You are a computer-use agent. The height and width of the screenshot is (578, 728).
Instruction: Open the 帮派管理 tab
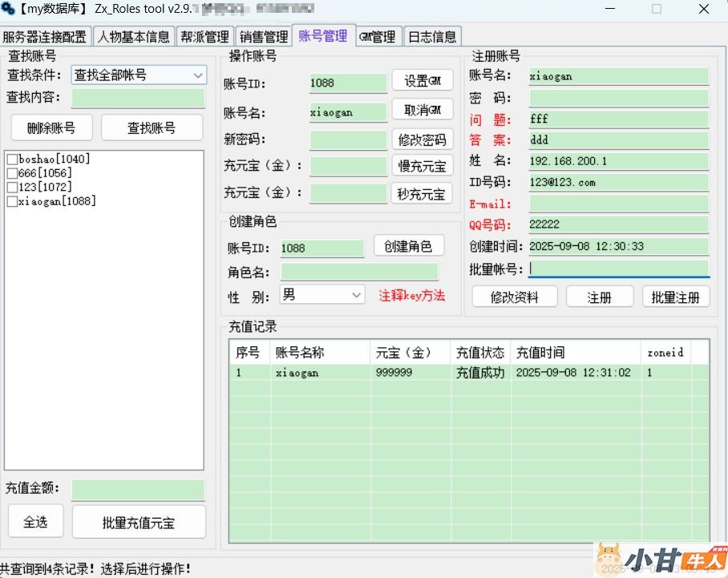point(204,37)
